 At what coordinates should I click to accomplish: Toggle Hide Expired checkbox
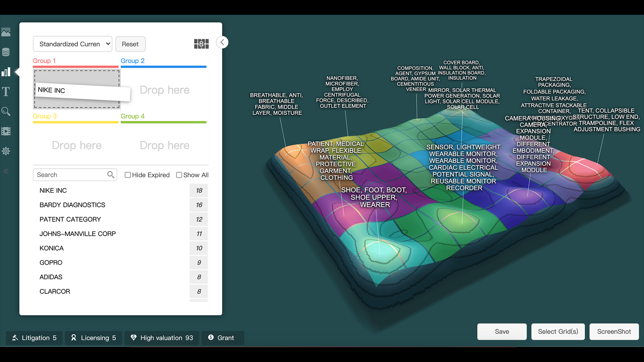pyautogui.click(x=128, y=175)
